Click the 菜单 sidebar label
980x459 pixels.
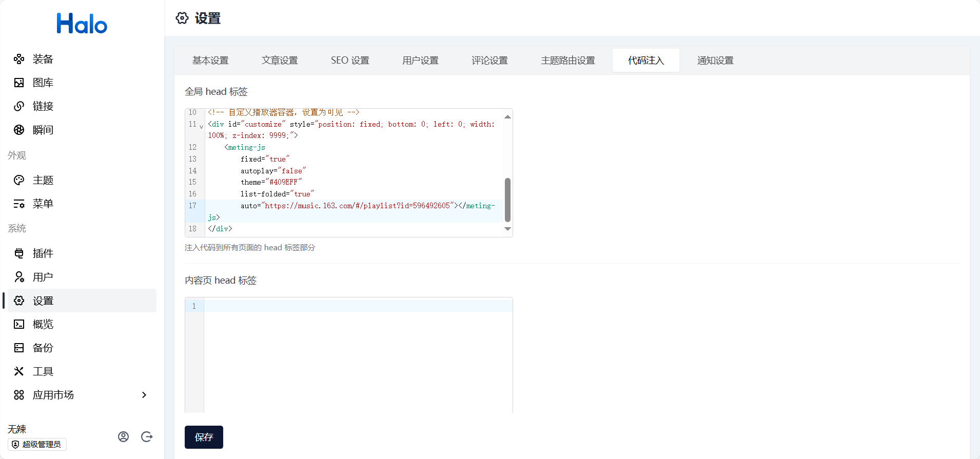coord(43,204)
